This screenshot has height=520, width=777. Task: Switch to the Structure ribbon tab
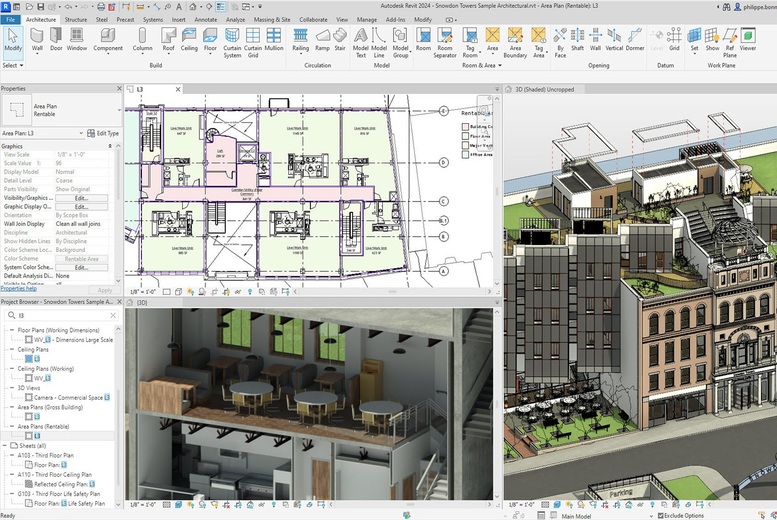click(76, 19)
